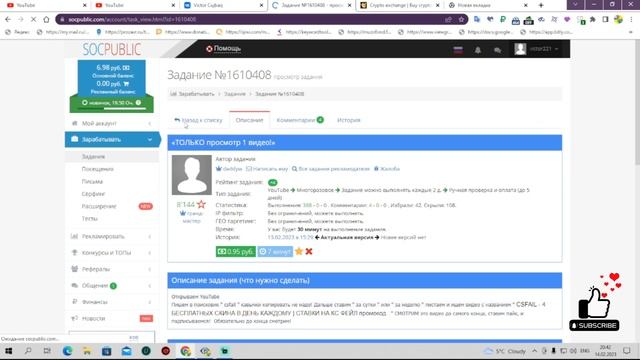Click the blue 7 минут time button
640x360 pixels.
275,251
